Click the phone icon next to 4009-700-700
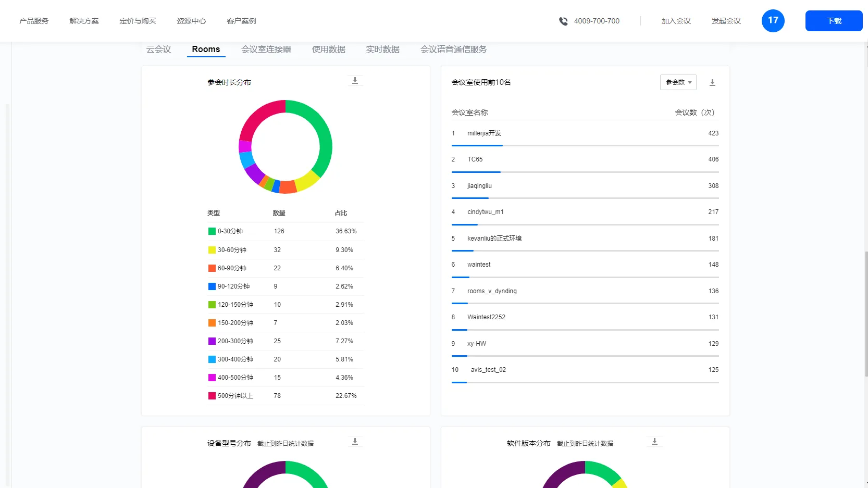 coord(563,21)
